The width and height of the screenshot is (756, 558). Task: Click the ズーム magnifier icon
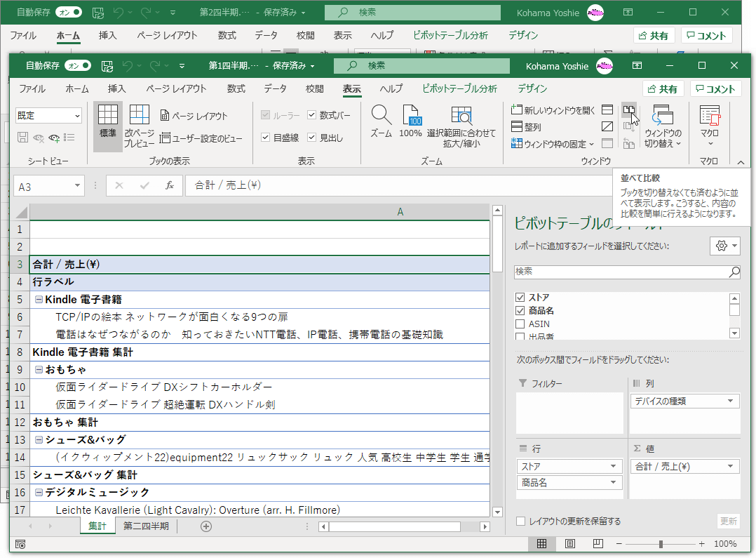[381, 118]
